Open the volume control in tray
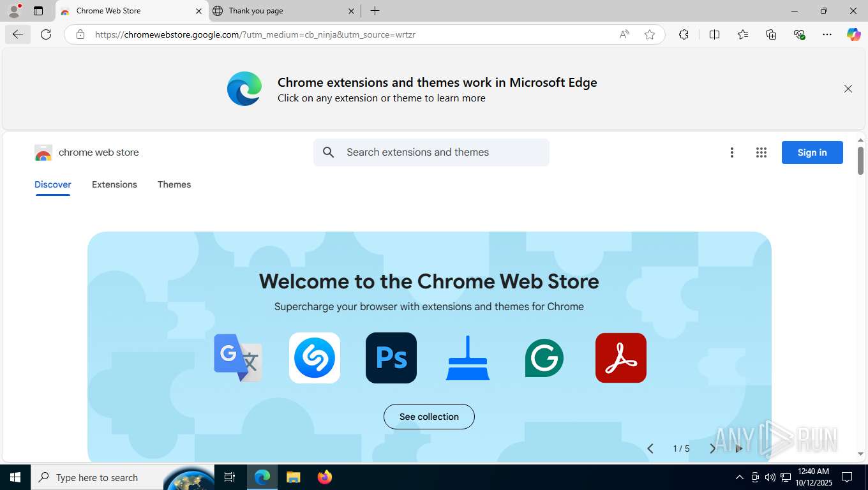The width and height of the screenshot is (868, 490). (x=770, y=477)
